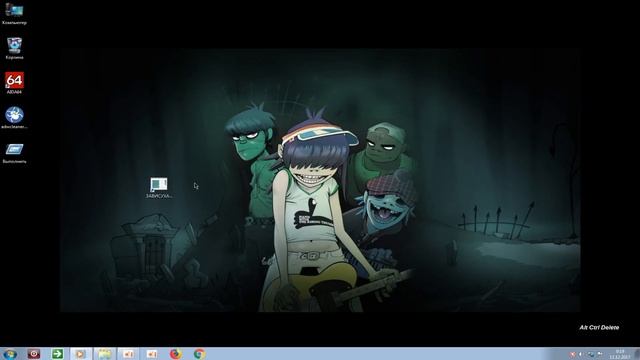Switch to second orange document taskbar window
Image resolution: width=640 pixels, height=360 pixels.
tap(152, 354)
